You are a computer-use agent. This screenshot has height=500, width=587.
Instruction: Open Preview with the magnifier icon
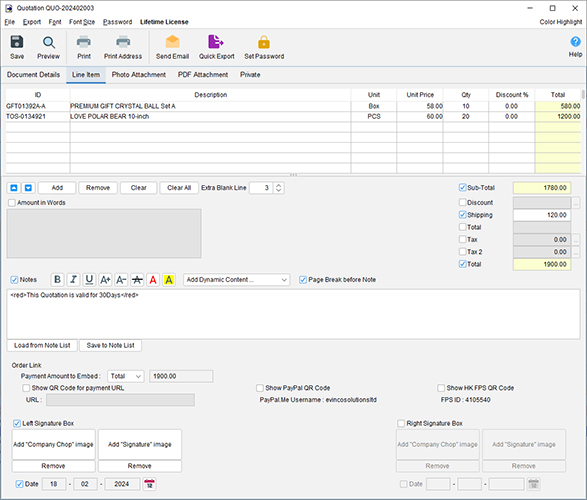coord(48,42)
